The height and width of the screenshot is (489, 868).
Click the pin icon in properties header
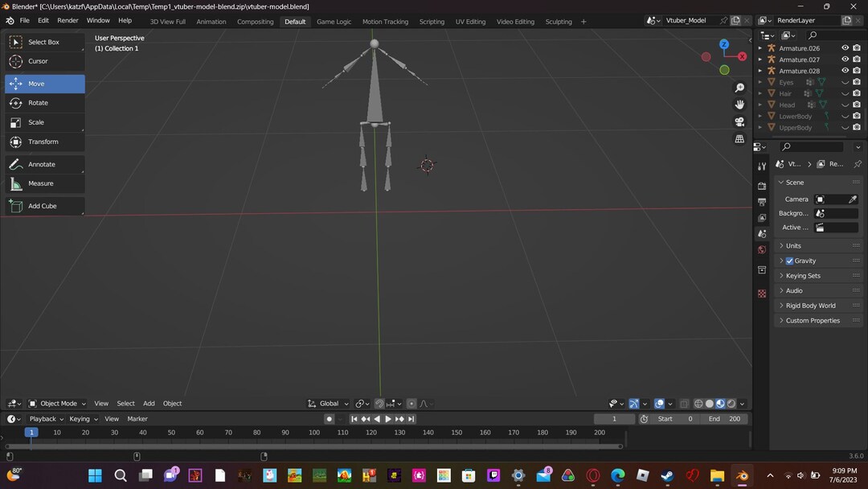click(x=858, y=164)
